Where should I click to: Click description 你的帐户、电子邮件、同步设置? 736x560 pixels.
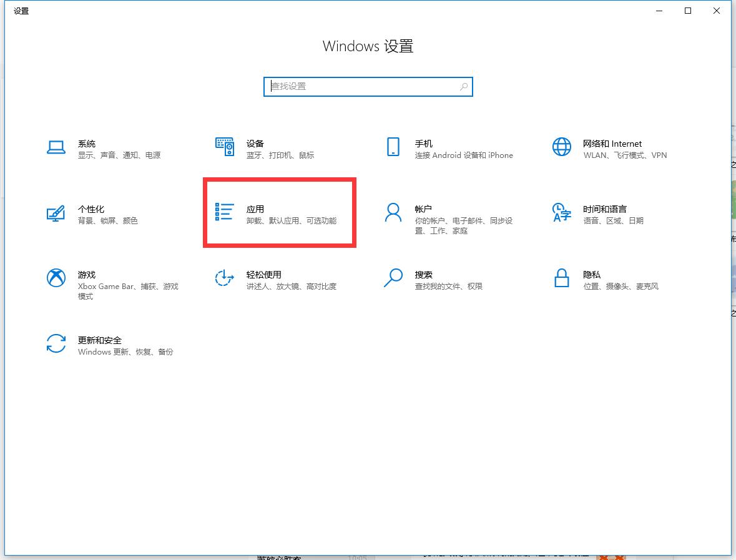464,226
